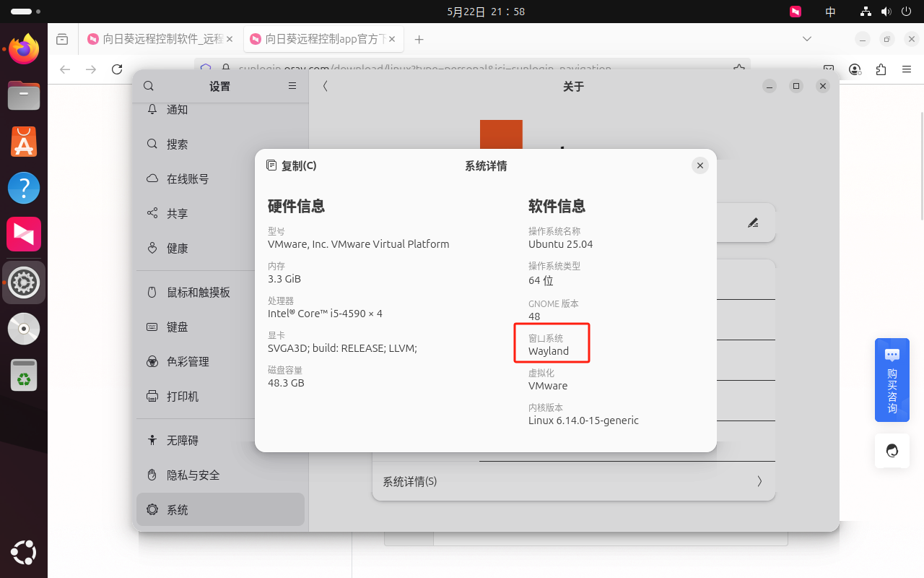Click the Sunlogin tray icon in top bar
Image resolution: width=924 pixels, height=578 pixels.
(796, 12)
